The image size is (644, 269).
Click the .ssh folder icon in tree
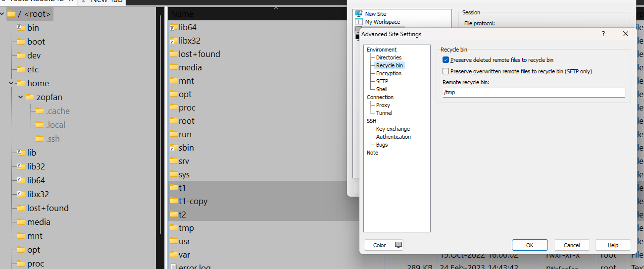[x=40, y=139]
